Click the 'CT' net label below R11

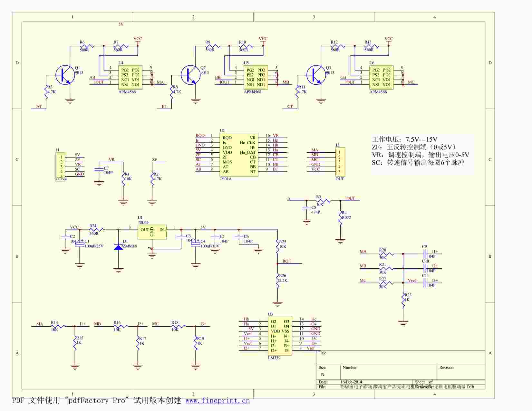[290, 107]
